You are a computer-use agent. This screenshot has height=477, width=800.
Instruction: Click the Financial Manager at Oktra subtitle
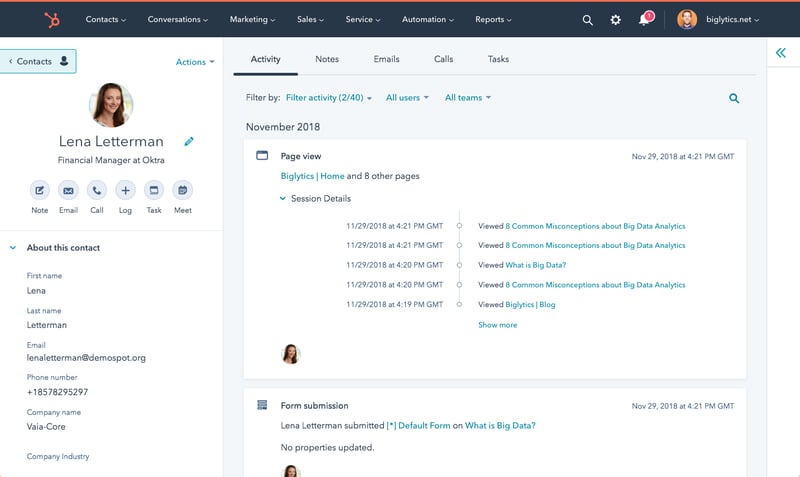(111, 160)
